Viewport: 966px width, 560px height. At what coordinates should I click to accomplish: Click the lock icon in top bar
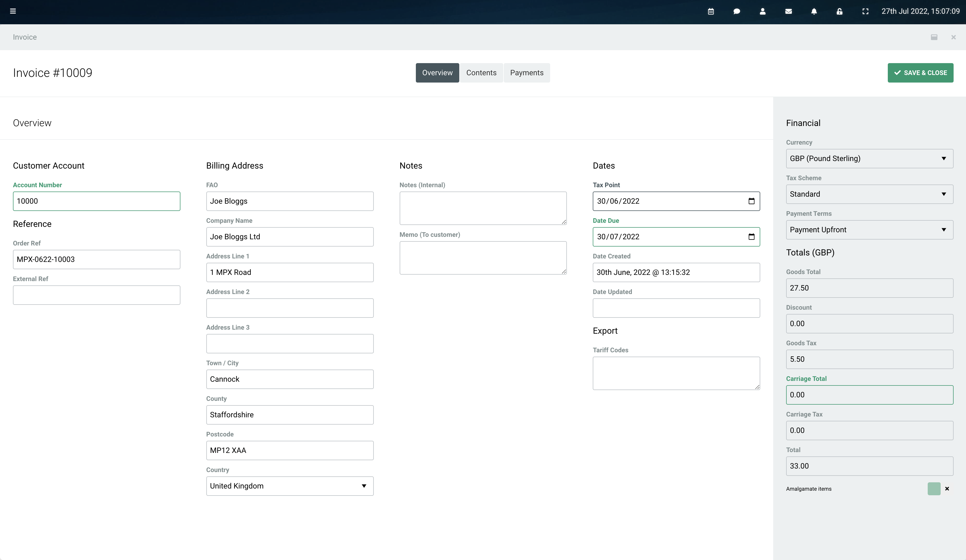click(840, 11)
